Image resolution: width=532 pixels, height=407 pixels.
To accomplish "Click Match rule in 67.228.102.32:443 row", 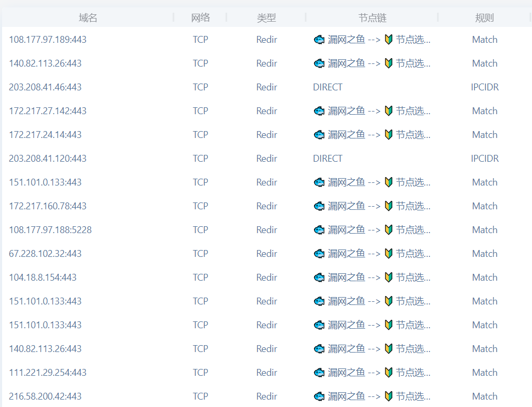I will (485, 254).
